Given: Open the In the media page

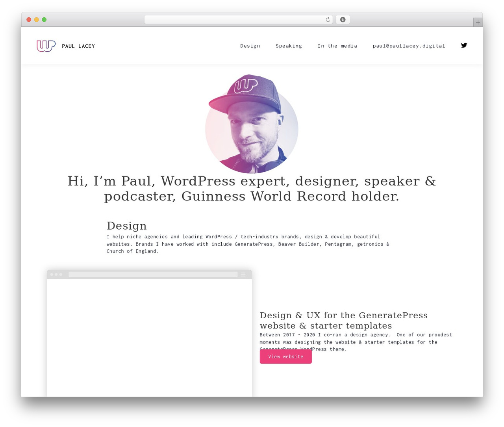Looking at the screenshot, I should coord(337,46).
